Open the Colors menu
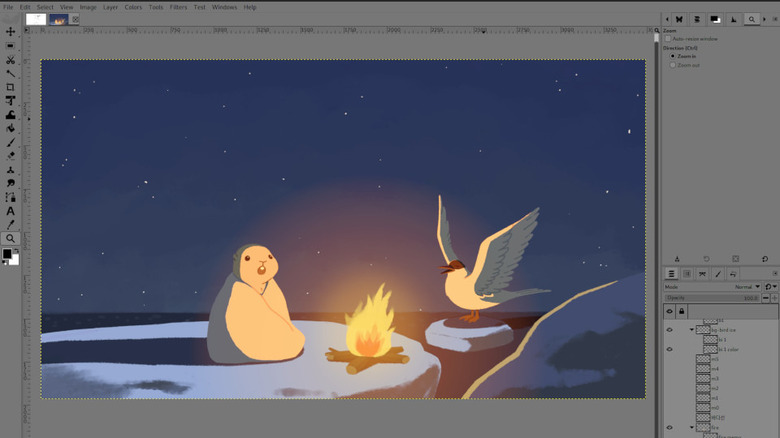 133,7
